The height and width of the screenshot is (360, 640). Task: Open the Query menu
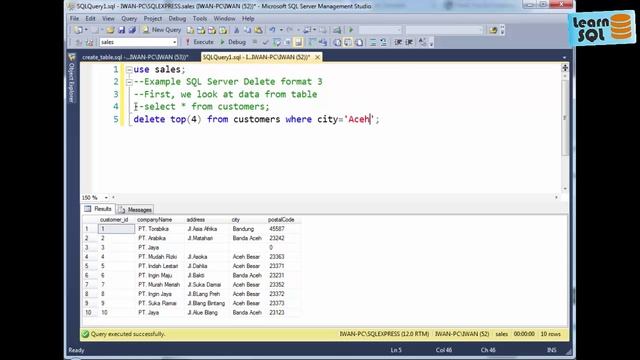(x=129, y=19)
